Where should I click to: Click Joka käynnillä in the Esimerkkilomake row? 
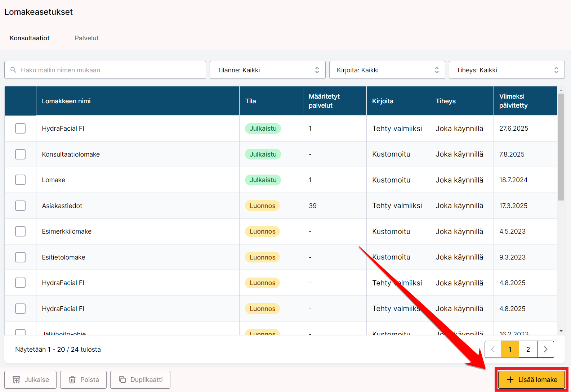click(x=459, y=231)
